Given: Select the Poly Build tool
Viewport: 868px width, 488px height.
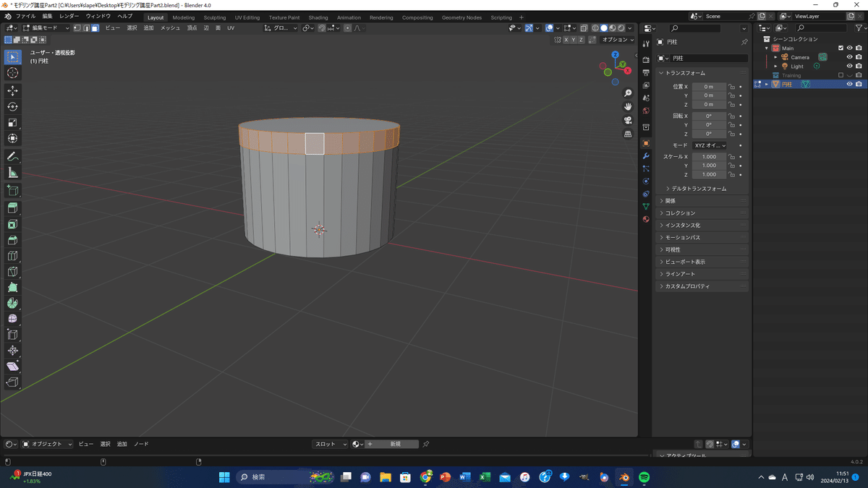Looking at the screenshot, I should [12, 288].
